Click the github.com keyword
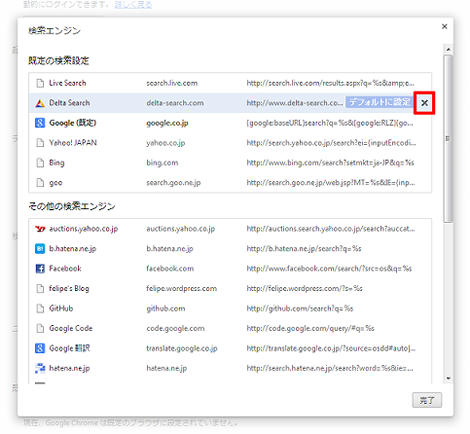Viewport: 470px width, 434px height. (x=166, y=309)
